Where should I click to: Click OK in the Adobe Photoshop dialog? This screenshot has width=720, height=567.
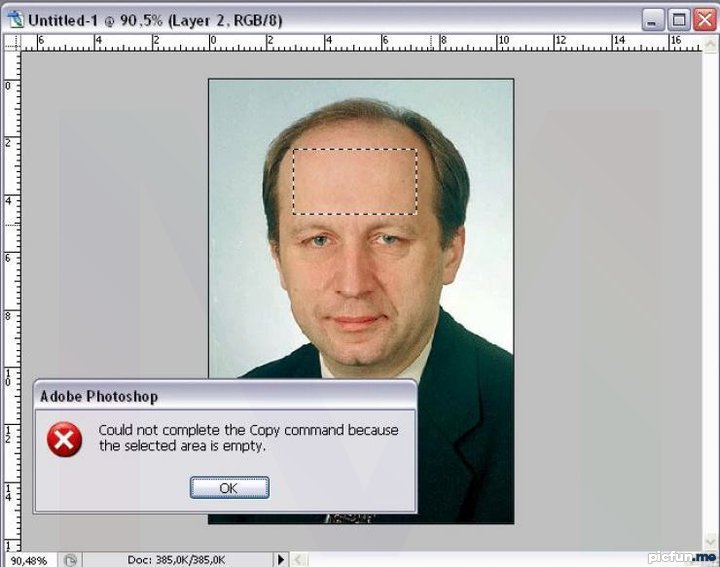(230, 488)
